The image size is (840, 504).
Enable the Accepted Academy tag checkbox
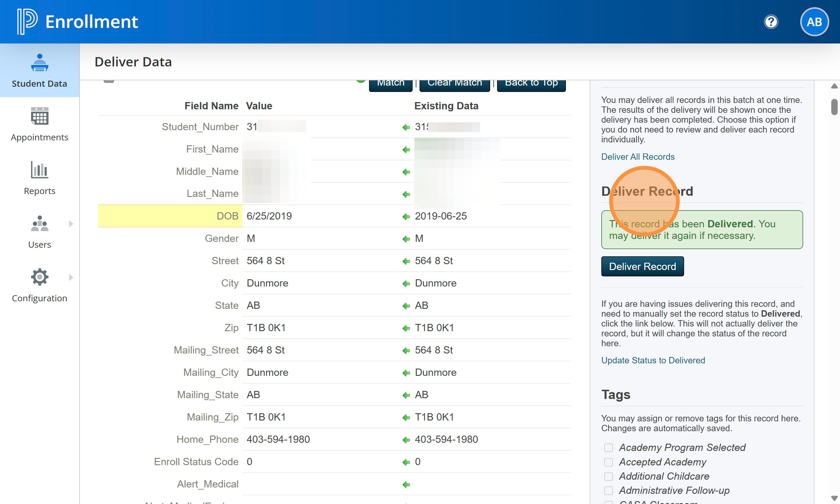click(x=608, y=462)
